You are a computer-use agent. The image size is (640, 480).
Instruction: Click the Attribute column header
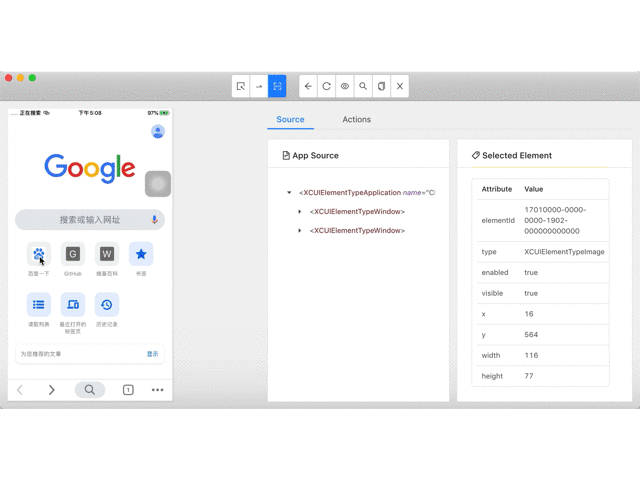(x=497, y=189)
